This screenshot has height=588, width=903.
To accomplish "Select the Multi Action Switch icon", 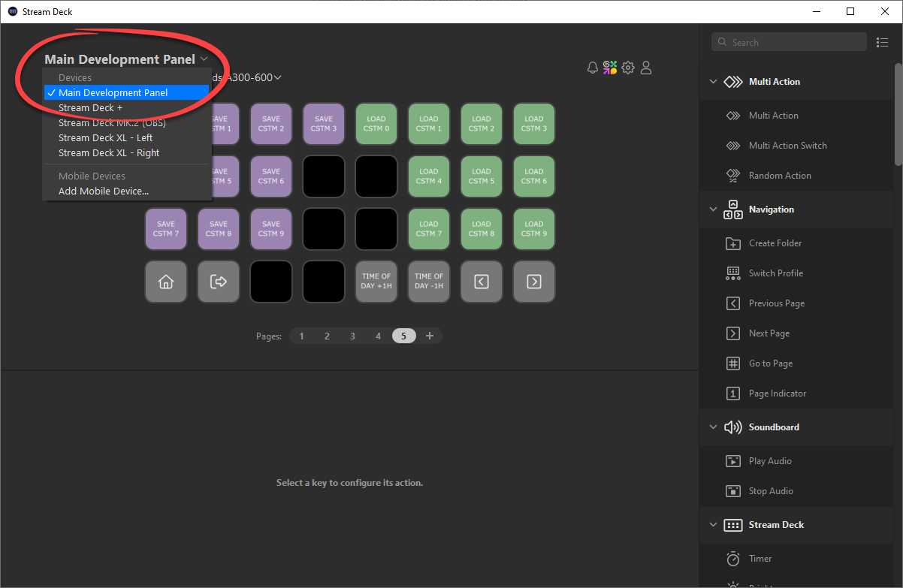I will [x=733, y=146].
